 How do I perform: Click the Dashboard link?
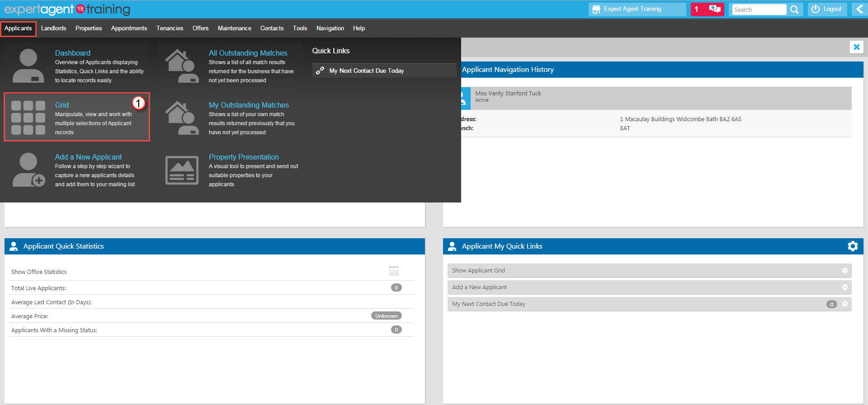pos(73,53)
